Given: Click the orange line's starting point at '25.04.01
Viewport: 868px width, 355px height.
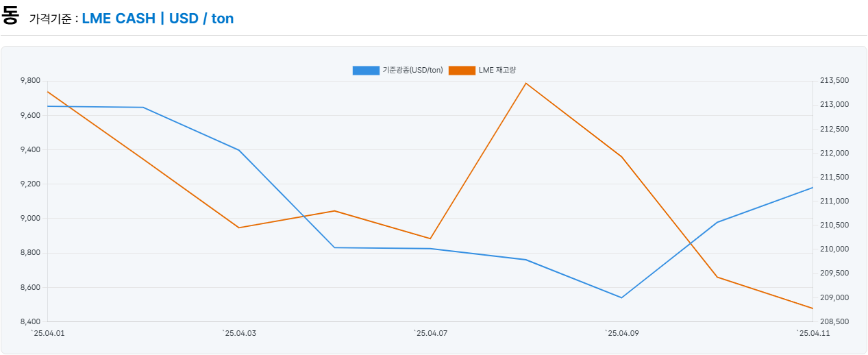Looking at the screenshot, I should click(x=47, y=91).
